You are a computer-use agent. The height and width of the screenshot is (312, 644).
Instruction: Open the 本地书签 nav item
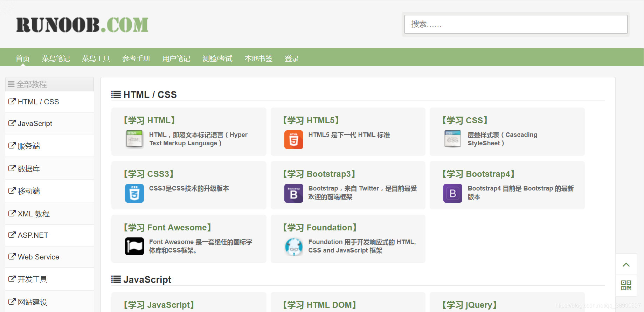point(258,58)
